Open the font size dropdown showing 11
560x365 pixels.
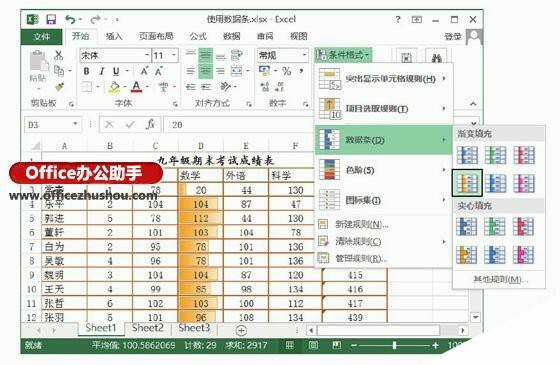174,55
